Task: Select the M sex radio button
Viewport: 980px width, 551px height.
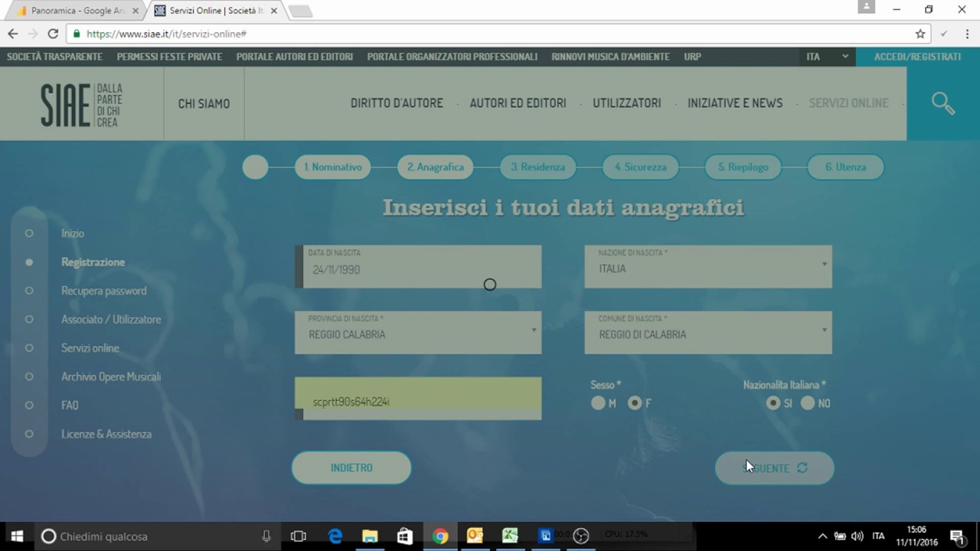Action: coord(598,403)
